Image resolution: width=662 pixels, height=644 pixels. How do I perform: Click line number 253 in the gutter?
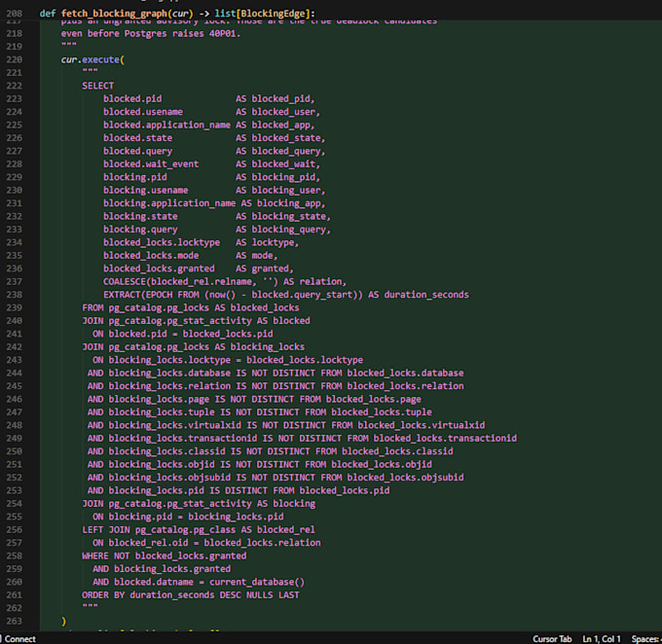click(14, 490)
